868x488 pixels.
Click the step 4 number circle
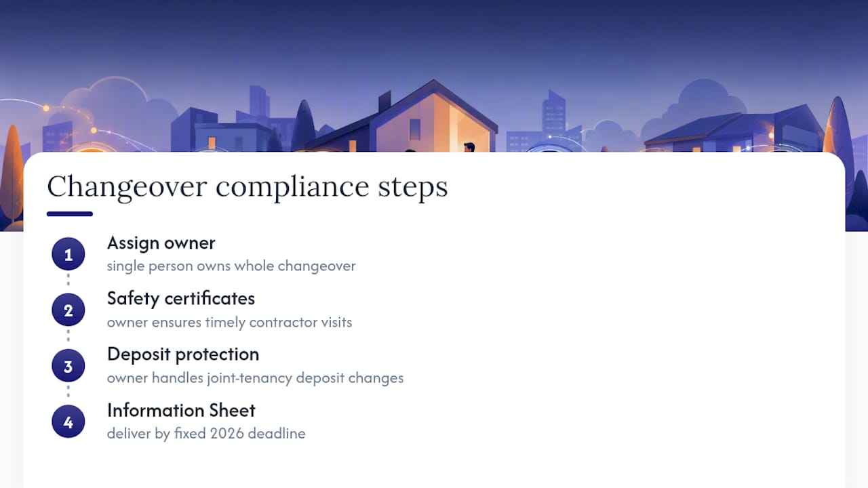click(68, 422)
